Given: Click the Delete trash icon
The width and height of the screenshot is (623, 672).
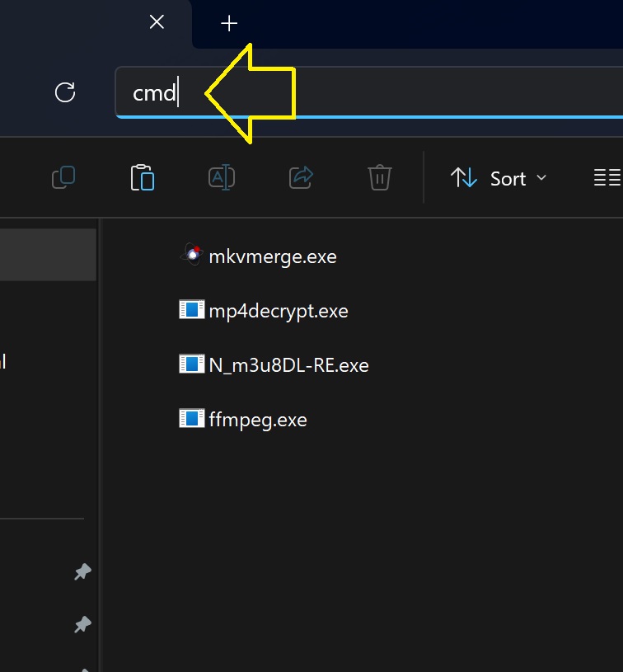Looking at the screenshot, I should 380,177.
